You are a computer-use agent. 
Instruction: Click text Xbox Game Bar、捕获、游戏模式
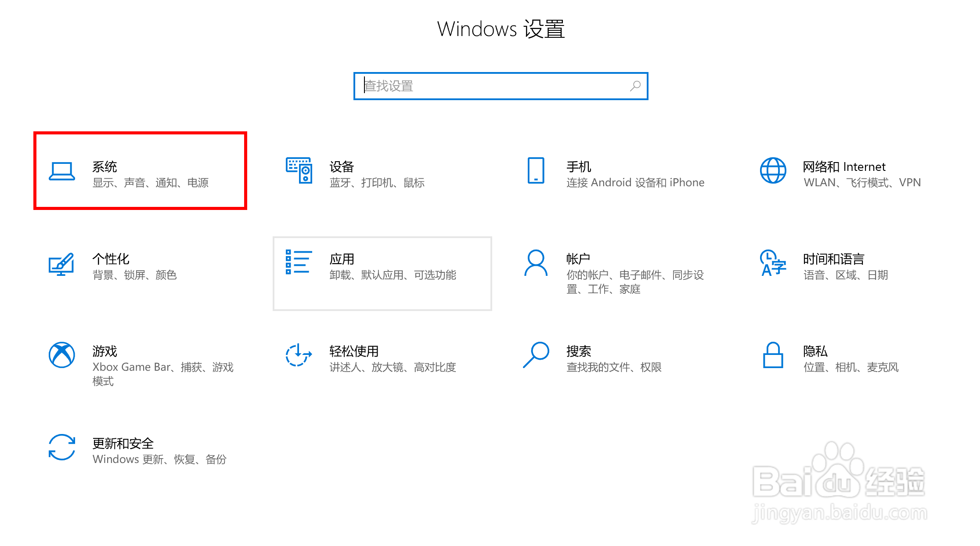[163, 374]
